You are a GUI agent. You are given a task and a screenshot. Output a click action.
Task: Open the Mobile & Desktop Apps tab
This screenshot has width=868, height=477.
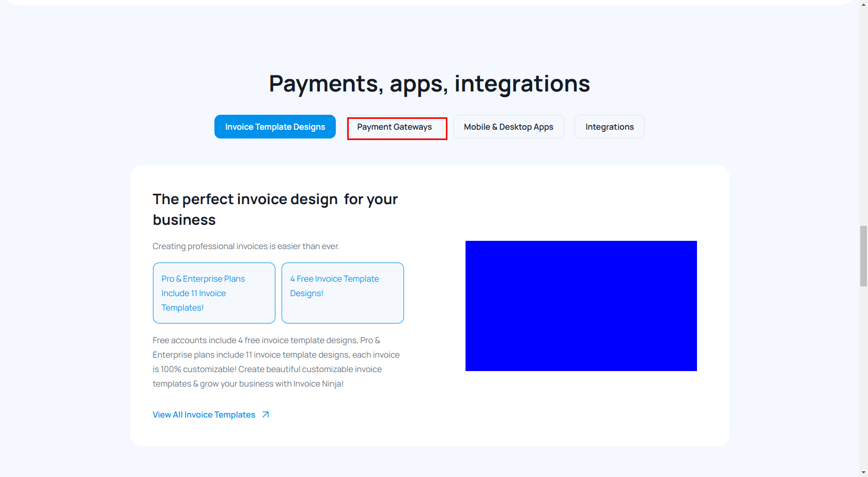(508, 127)
